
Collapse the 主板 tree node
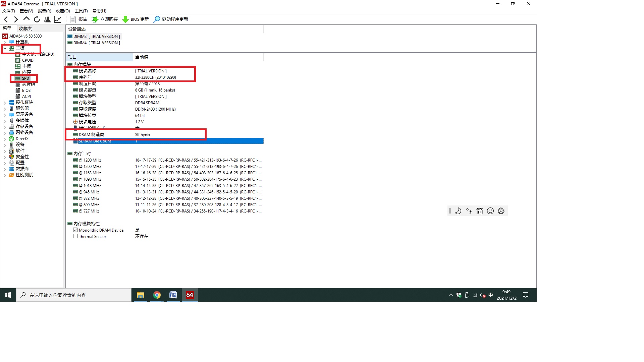(5, 48)
